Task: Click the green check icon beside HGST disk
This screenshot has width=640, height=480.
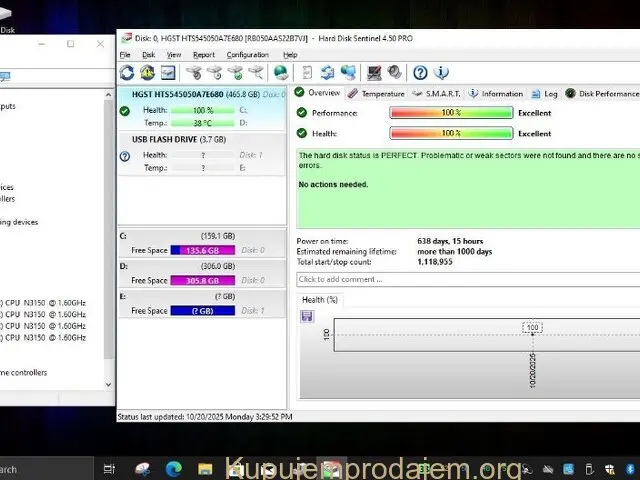Action: 125,111
